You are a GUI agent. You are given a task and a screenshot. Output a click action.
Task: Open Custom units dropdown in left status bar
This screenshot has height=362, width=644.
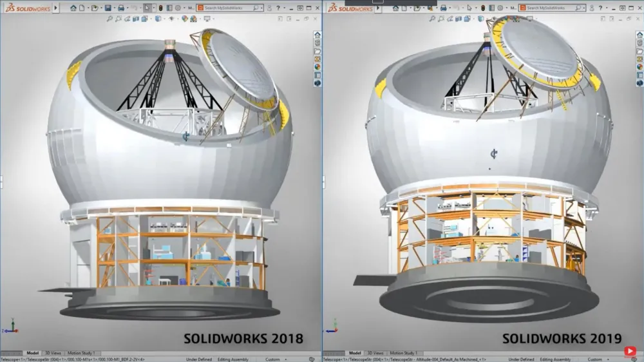[286, 359]
